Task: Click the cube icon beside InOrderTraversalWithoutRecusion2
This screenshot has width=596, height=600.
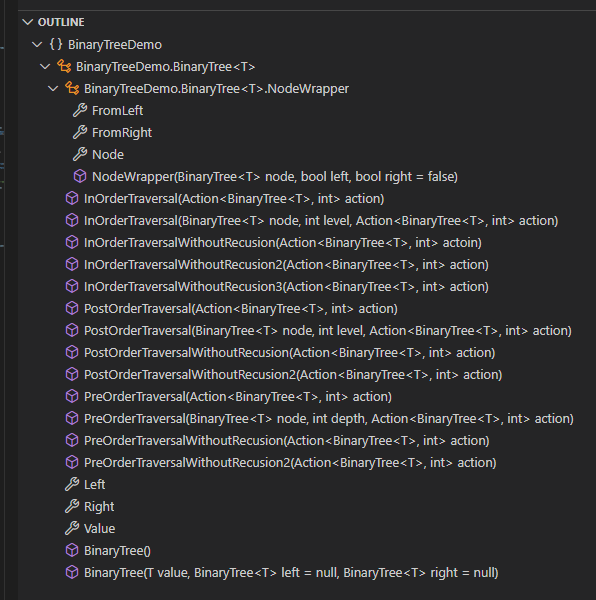Action: (72, 264)
